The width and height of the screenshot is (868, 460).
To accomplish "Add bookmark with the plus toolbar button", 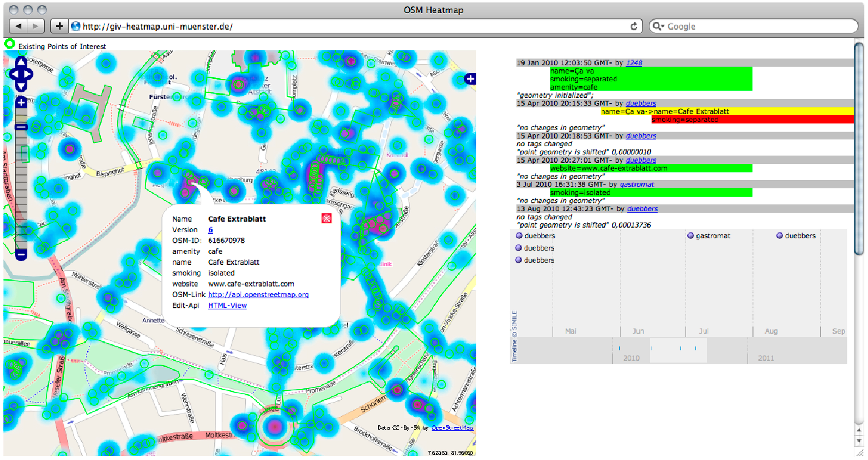I will pyautogui.click(x=59, y=26).
